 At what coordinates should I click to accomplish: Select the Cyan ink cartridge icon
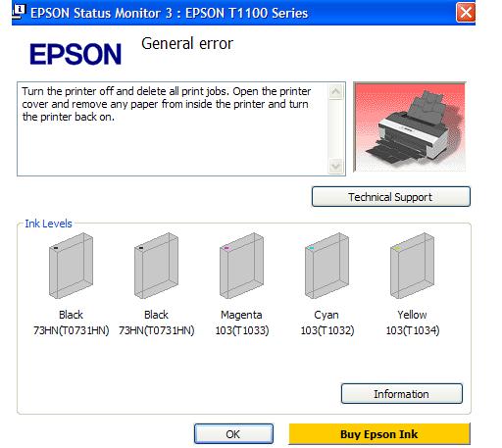click(x=326, y=266)
